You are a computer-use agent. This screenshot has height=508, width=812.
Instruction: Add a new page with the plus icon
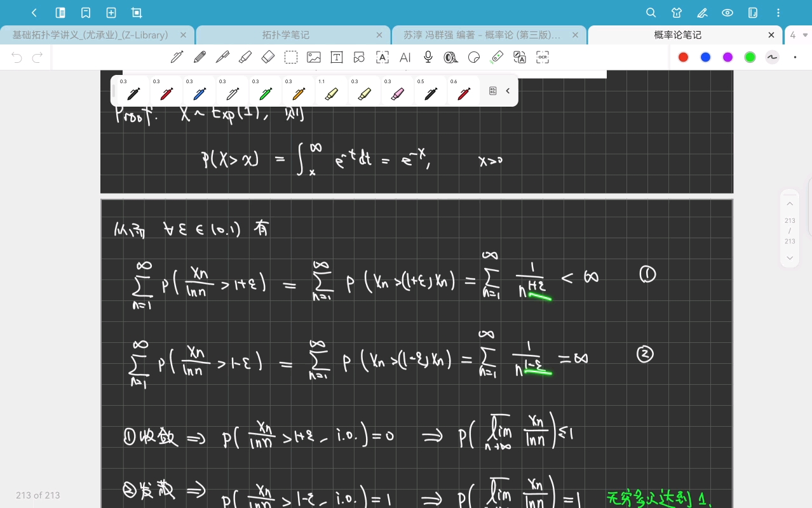111,13
